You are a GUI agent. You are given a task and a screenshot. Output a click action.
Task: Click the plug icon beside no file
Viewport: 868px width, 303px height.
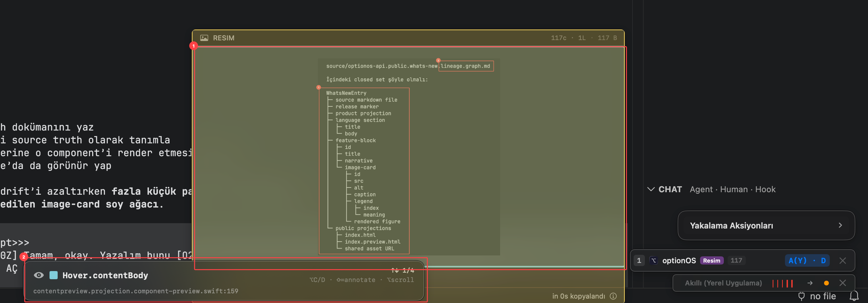pos(801,296)
